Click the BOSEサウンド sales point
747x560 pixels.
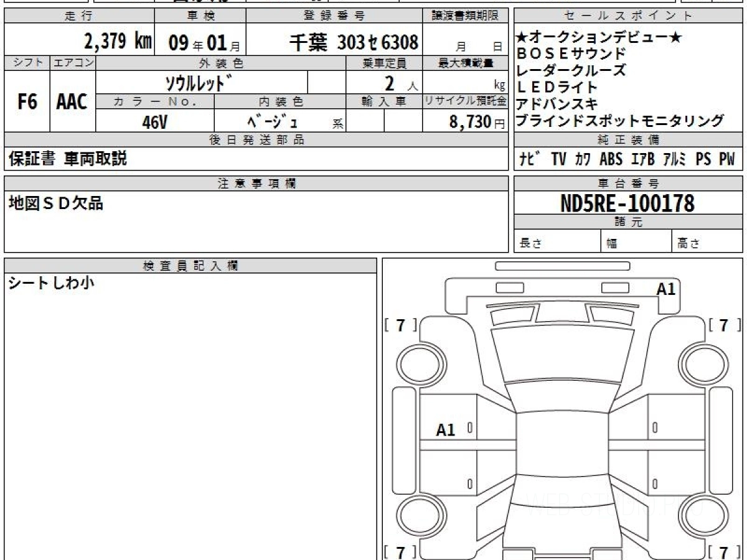click(571, 54)
